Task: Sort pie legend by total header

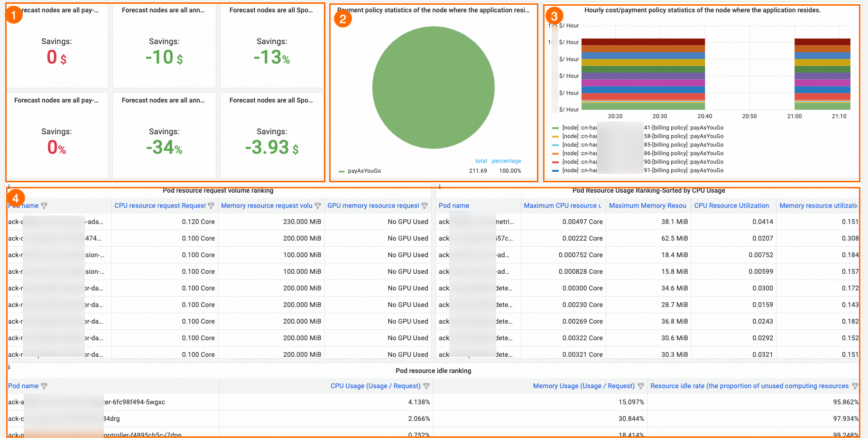Action: click(481, 161)
